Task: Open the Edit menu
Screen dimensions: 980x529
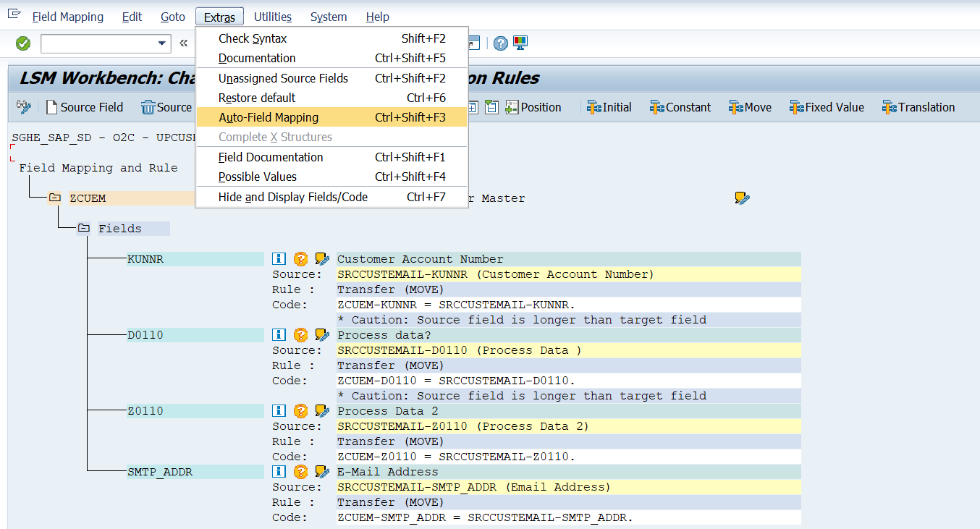Action: (x=132, y=17)
